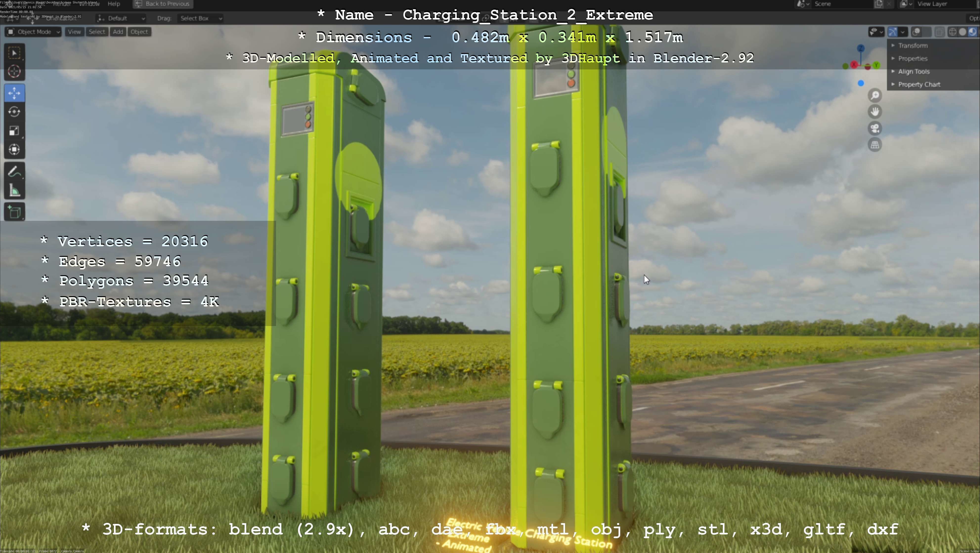Expand the Property Chart panel
This screenshot has height=553, width=980.
click(933, 84)
